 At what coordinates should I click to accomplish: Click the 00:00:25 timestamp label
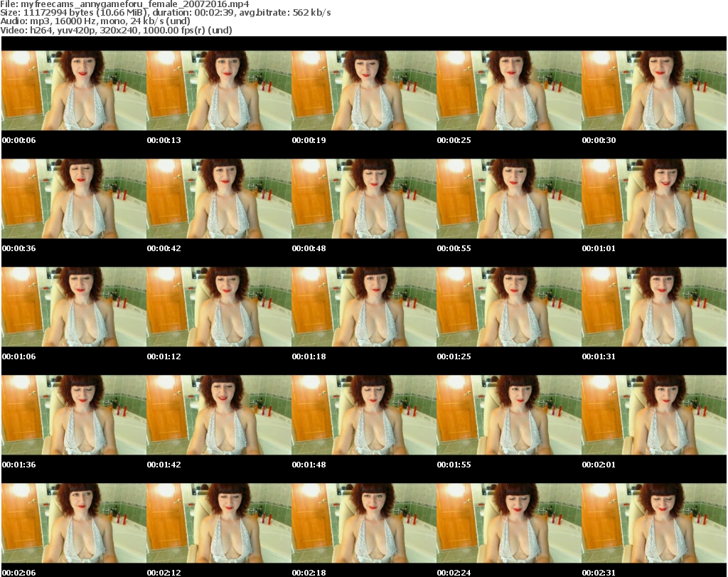click(x=454, y=140)
